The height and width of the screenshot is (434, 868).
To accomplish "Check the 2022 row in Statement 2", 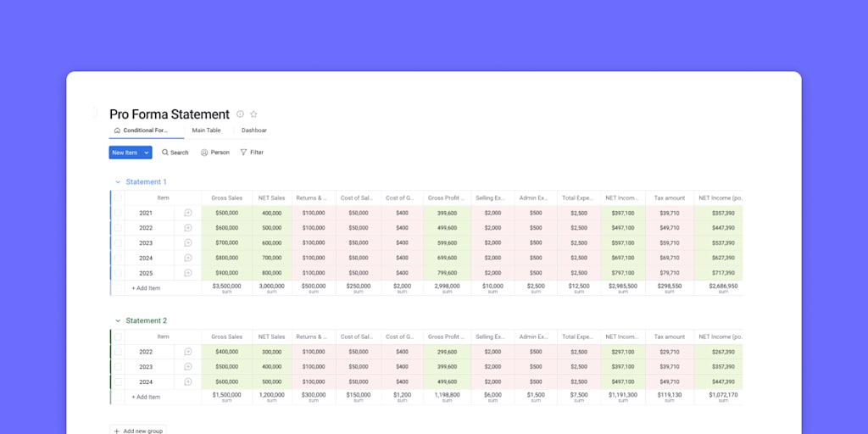I will tap(118, 352).
